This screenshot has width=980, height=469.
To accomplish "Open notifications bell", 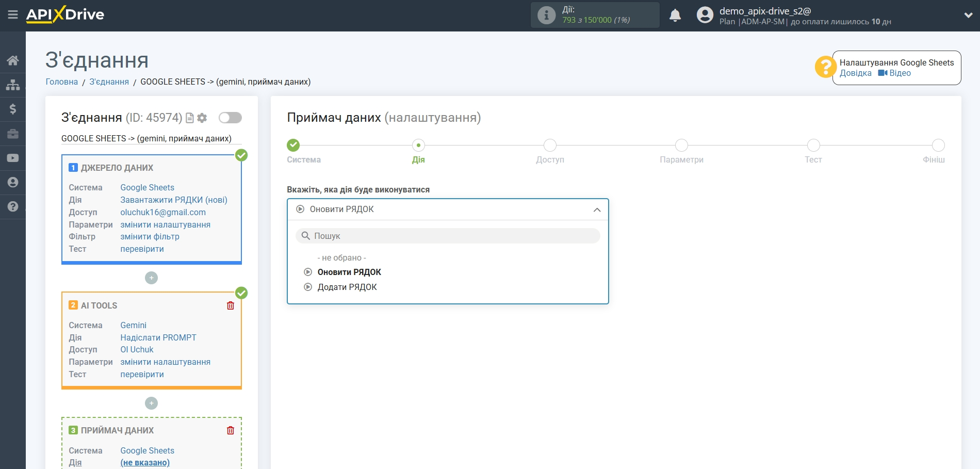I will click(x=675, y=15).
